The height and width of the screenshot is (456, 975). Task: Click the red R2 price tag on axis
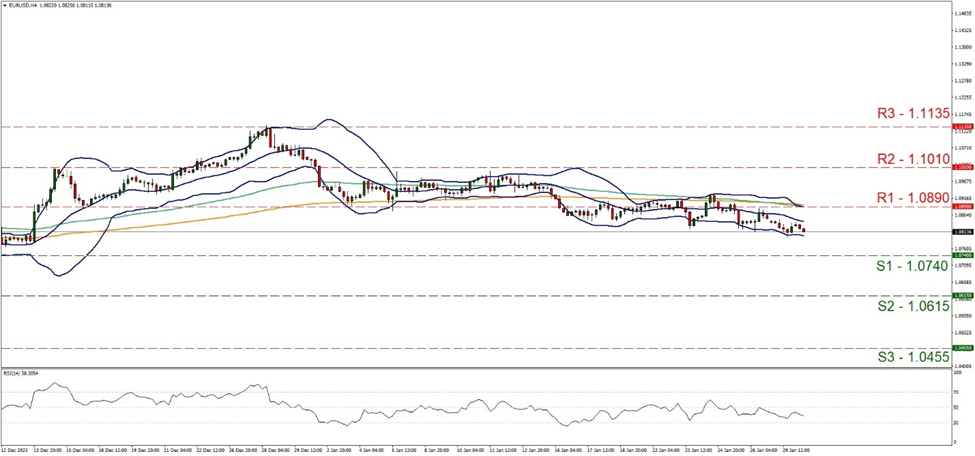click(x=963, y=167)
